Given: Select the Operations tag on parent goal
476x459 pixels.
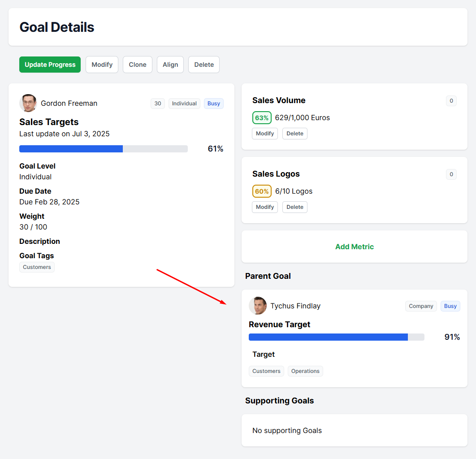Looking at the screenshot, I should [305, 371].
